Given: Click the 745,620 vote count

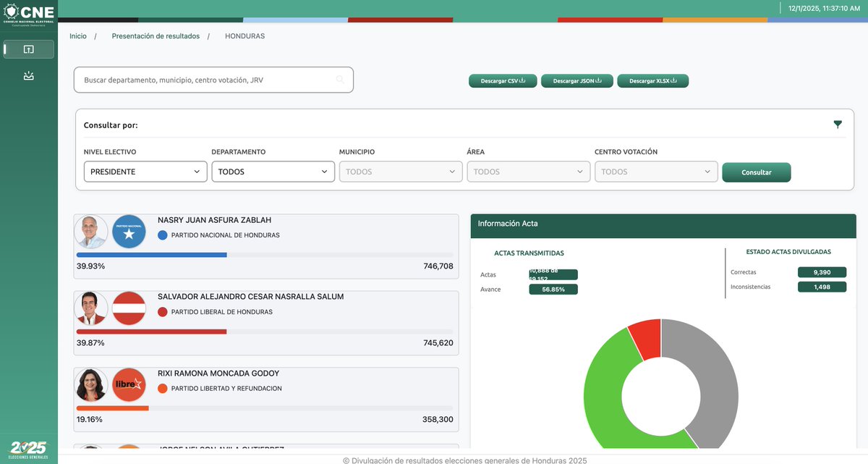Looking at the screenshot, I should 438,343.
